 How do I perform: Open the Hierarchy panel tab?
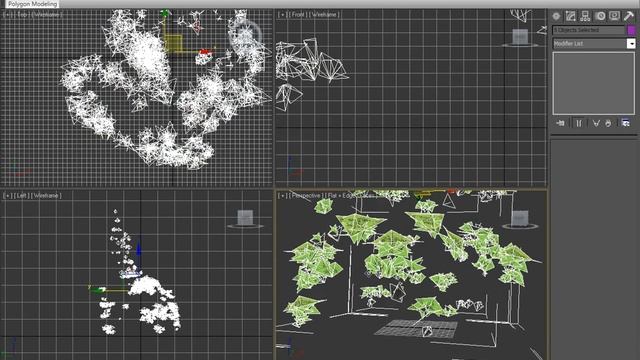click(x=585, y=16)
